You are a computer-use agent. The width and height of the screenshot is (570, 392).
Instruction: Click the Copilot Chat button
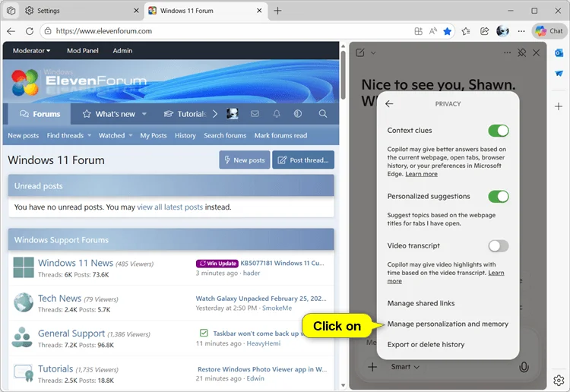pyautogui.click(x=549, y=31)
